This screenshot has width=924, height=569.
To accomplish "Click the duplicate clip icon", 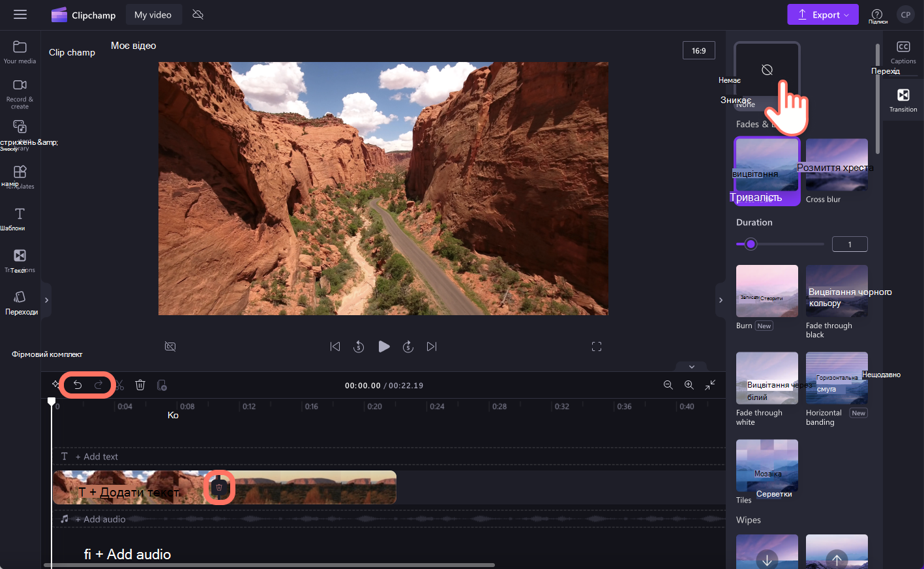I will 162,385.
